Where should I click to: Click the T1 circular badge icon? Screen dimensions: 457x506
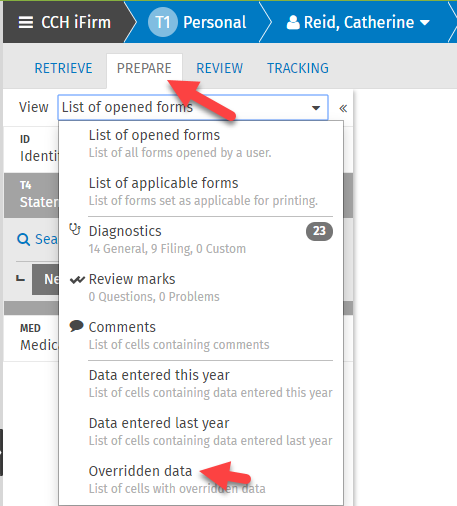(163, 22)
